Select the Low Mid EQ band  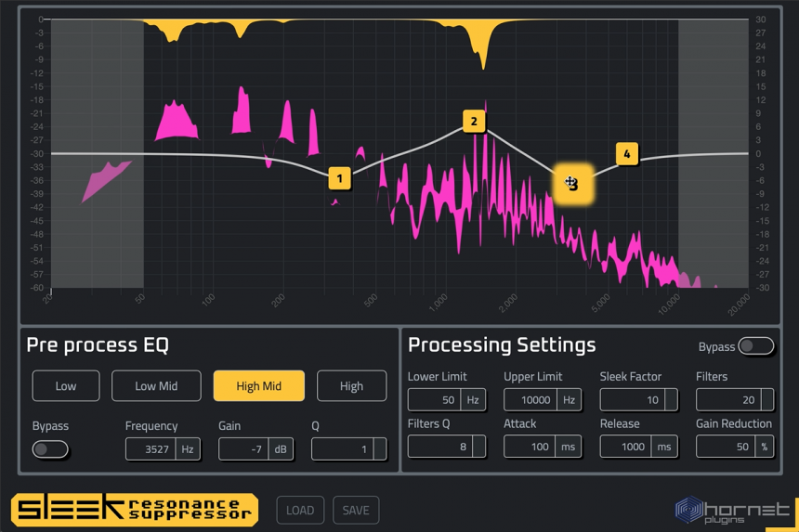click(x=156, y=386)
